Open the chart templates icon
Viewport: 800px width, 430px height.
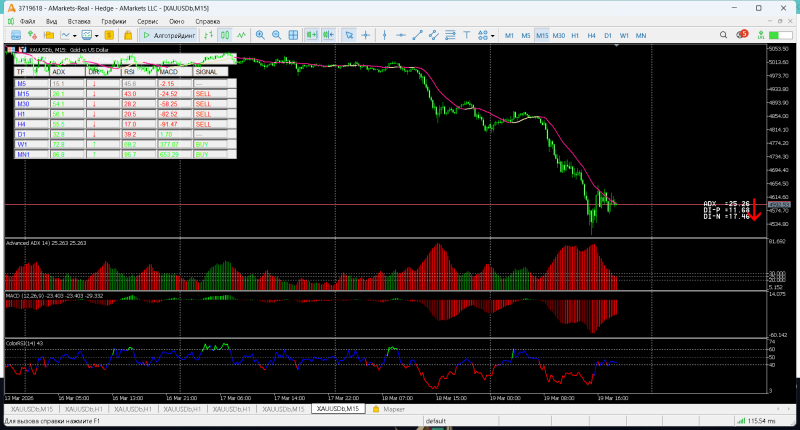pos(87,35)
